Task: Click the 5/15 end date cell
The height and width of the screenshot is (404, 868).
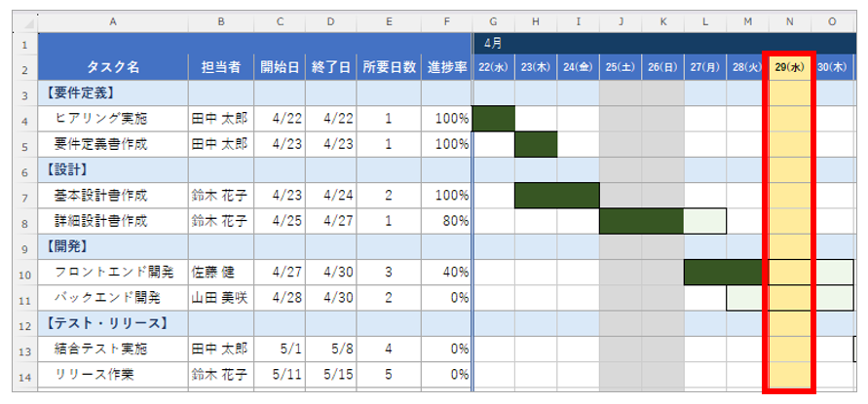Action: click(330, 375)
